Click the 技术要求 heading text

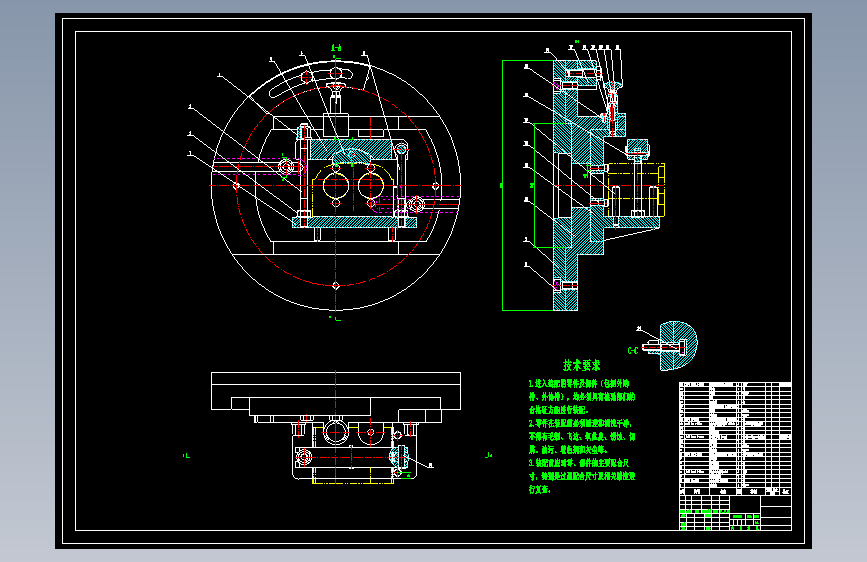pos(581,365)
